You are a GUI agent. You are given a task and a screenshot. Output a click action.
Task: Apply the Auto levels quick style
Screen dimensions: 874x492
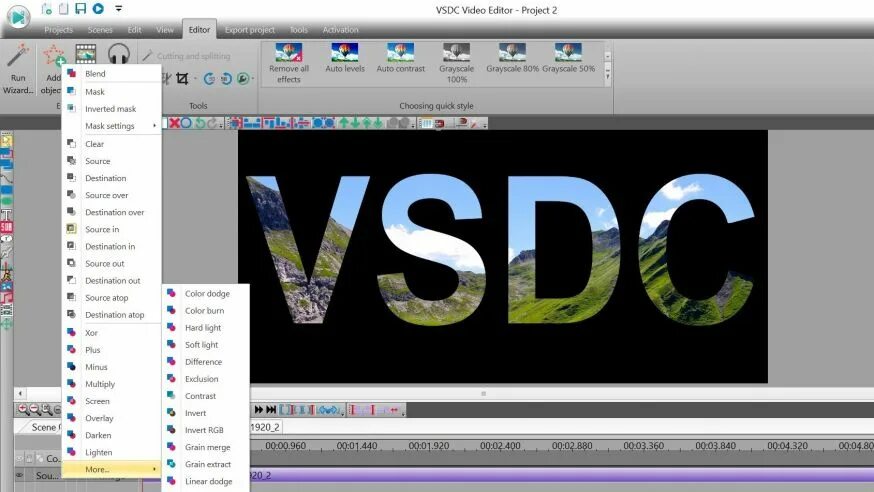click(345, 58)
